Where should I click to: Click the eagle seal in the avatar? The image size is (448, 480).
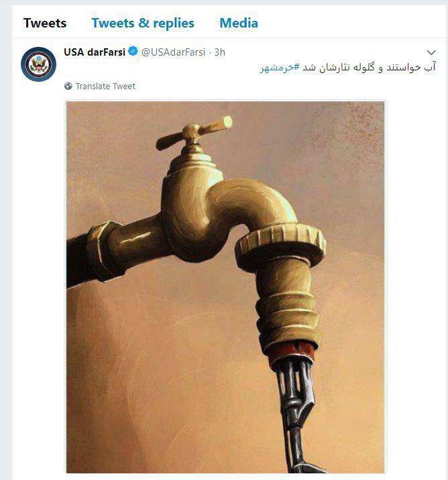[39, 64]
